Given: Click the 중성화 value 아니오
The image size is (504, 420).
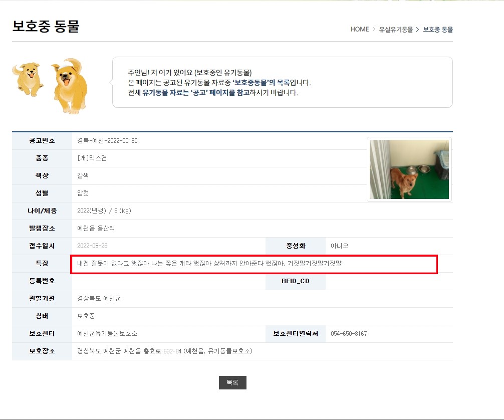Looking at the screenshot, I should coord(340,246).
